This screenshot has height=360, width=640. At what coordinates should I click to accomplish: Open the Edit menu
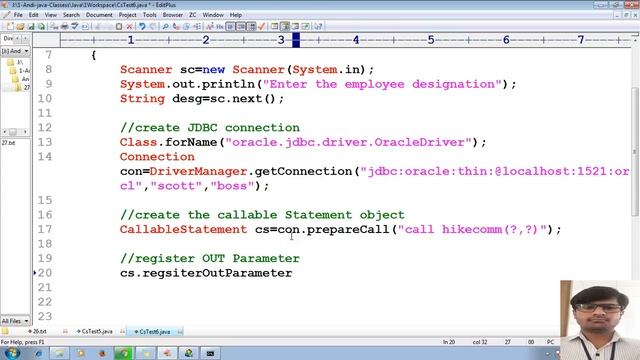pyautogui.click(x=33, y=15)
